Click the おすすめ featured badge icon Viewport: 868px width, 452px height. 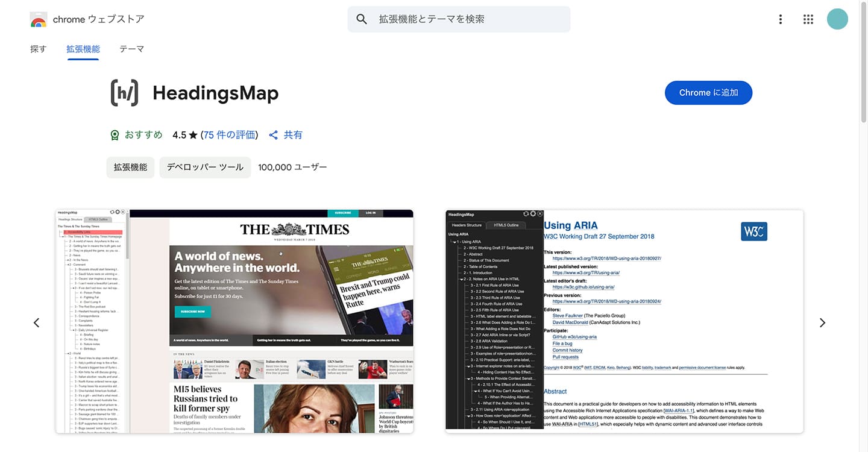115,135
